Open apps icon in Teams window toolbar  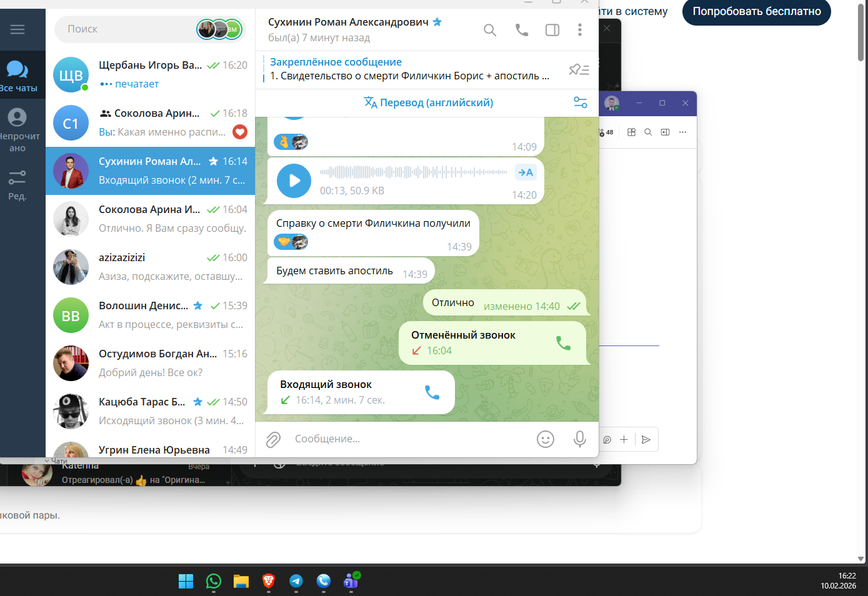[631, 132]
